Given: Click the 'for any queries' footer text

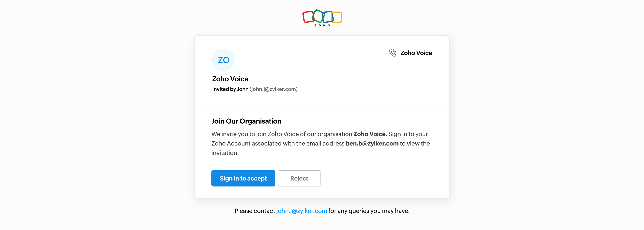Looking at the screenshot, I should click(x=369, y=211).
